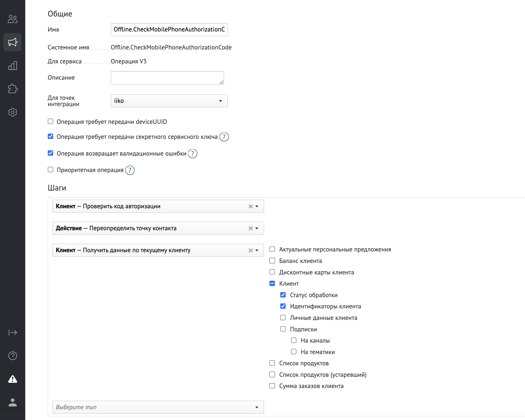Check 'Баланс клиента' option
This screenshot has width=525, height=420.
(x=272, y=261)
